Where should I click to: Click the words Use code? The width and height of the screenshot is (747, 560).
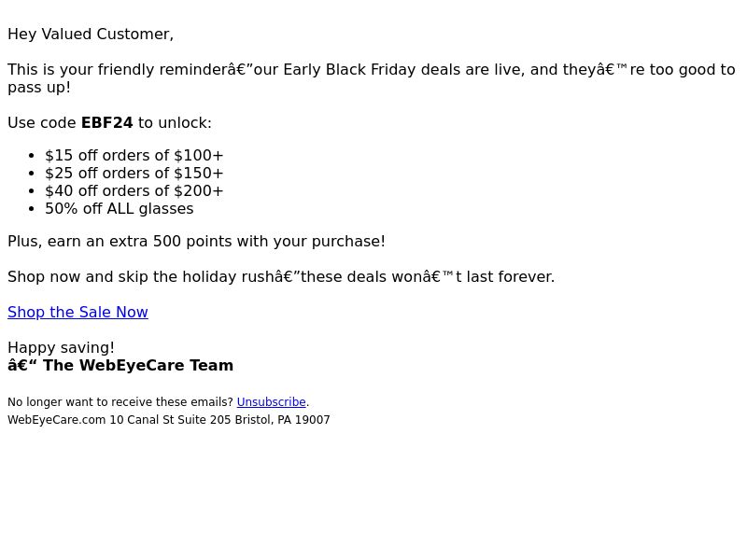click(42, 123)
